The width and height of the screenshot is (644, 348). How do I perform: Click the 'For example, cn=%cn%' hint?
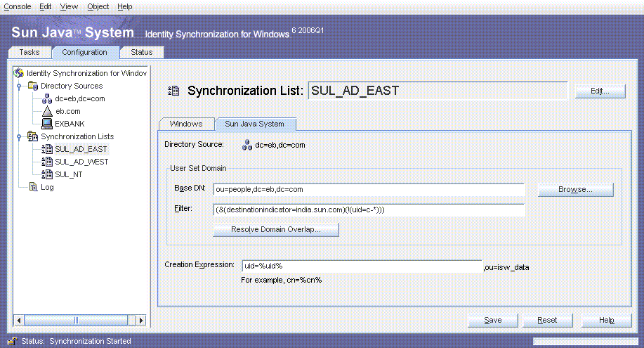point(282,280)
